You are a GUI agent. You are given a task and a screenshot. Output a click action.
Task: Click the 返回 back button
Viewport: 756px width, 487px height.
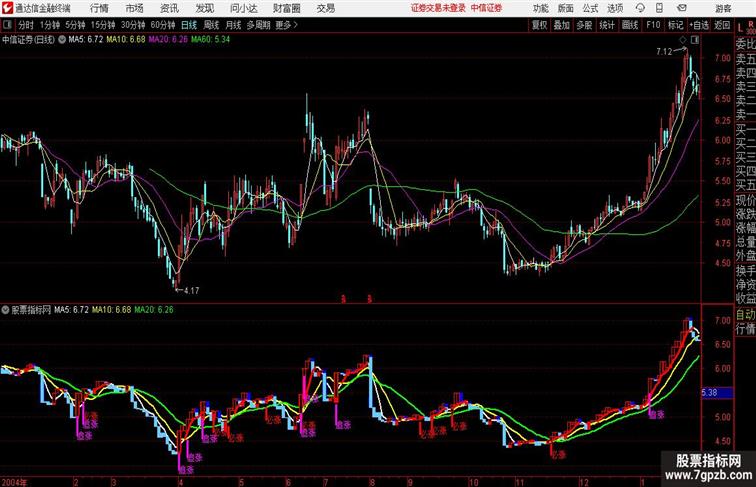pos(722,25)
